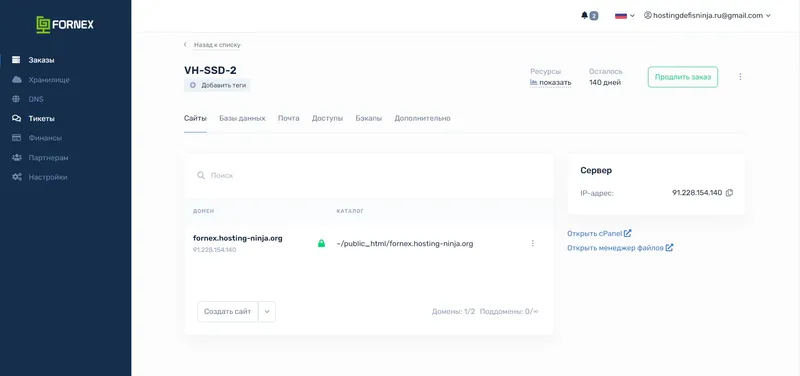Screen dimensions: 800x376
Task: Click external link icon after Открыть cPanel
Action: coord(628,233)
